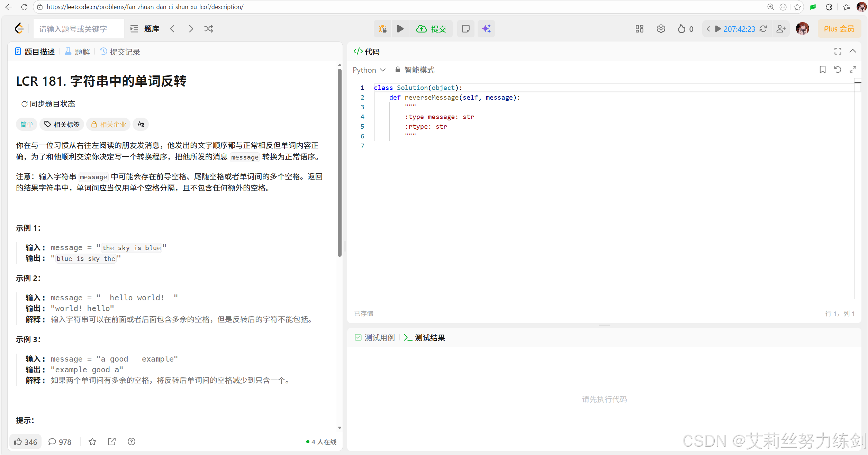The width and height of the screenshot is (868, 455).
Task: Expand the 相关标签 tags
Action: [62, 124]
